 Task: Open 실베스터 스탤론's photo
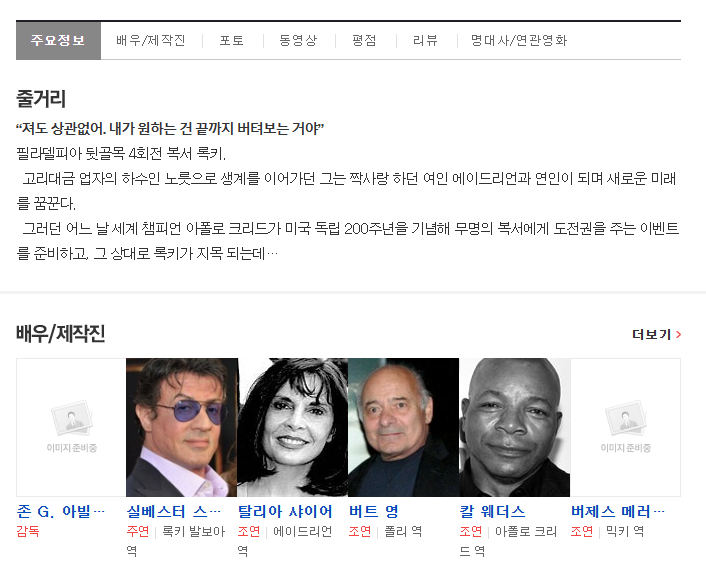pos(182,427)
